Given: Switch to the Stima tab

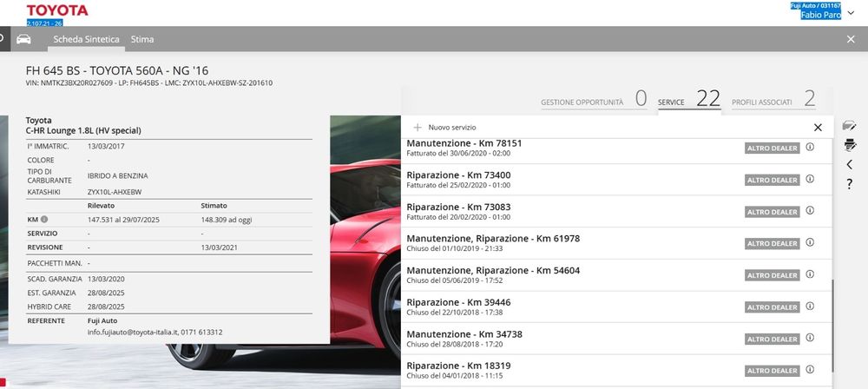Looking at the screenshot, I should 142,39.
